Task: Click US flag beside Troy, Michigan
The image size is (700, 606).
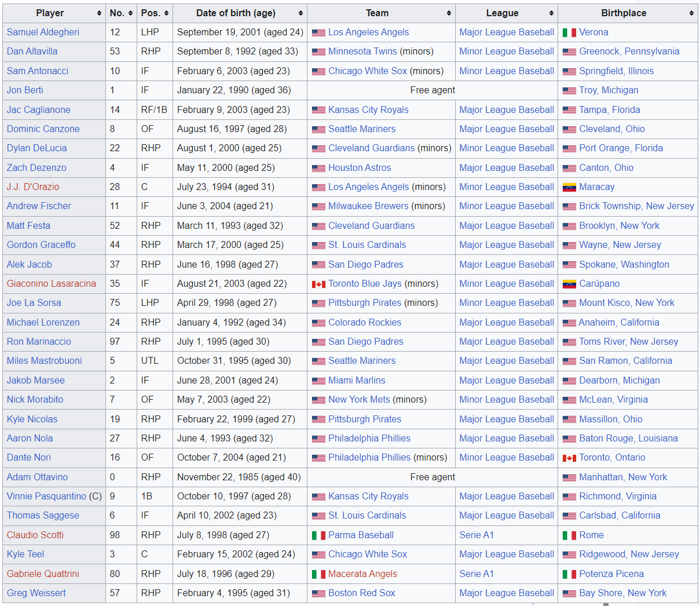Action: click(569, 91)
